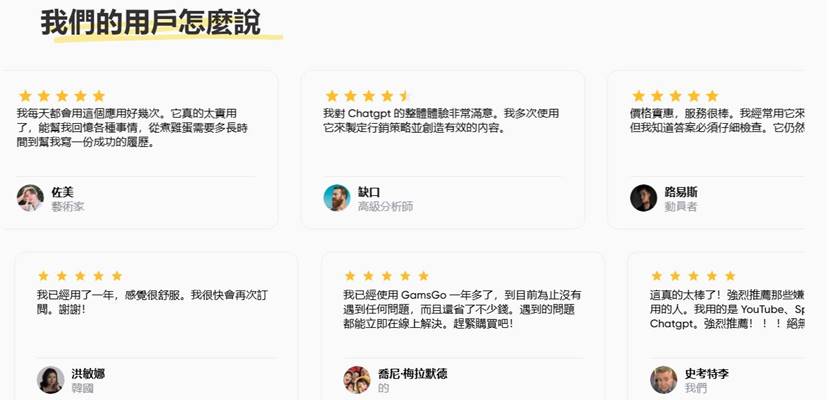Click the first star in the GamsGo review
Screen dimensions: 831x400
[350, 276]
